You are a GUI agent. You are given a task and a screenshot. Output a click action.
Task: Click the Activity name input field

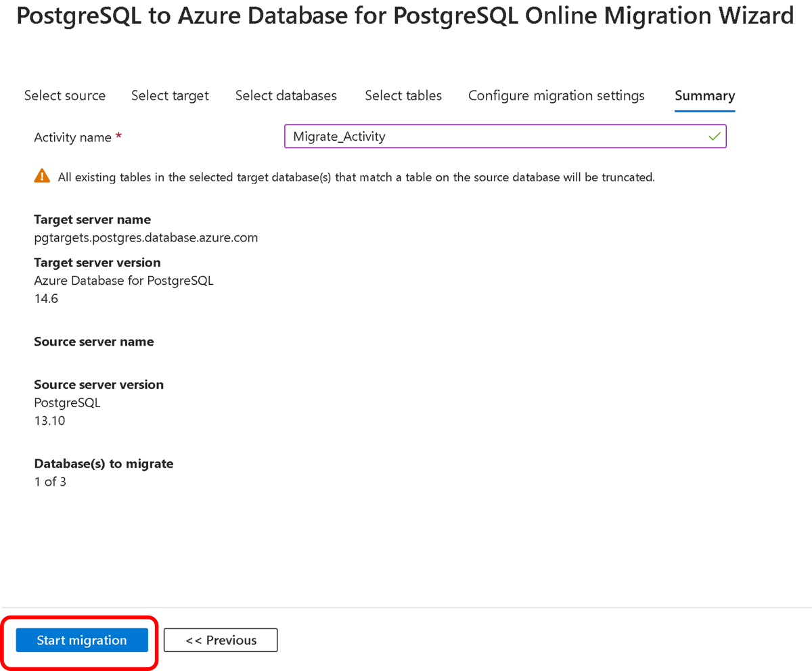(x=505, y=136)
